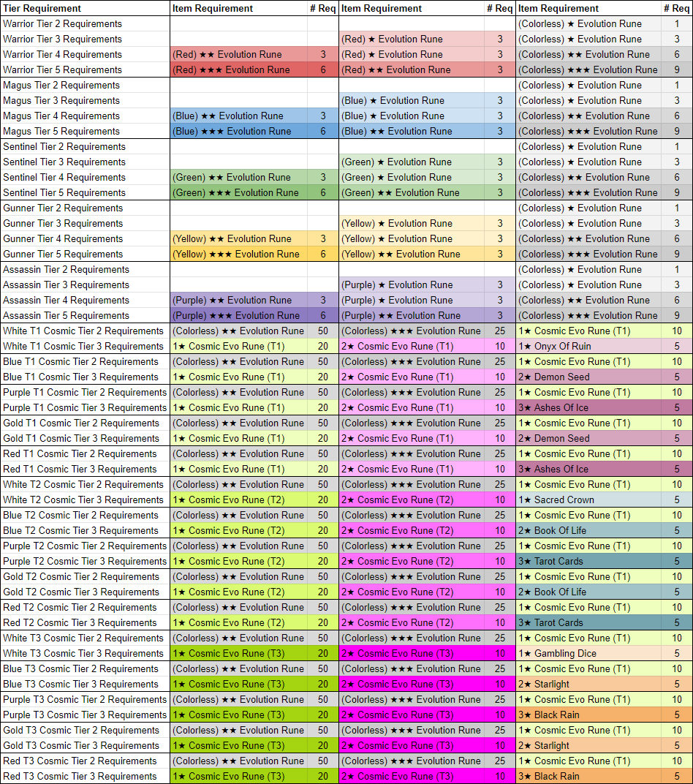Select White T1 Cosmic Tier 2 Requirements cell
Viewport: 693px width, 784px height.
coord(83,331)
